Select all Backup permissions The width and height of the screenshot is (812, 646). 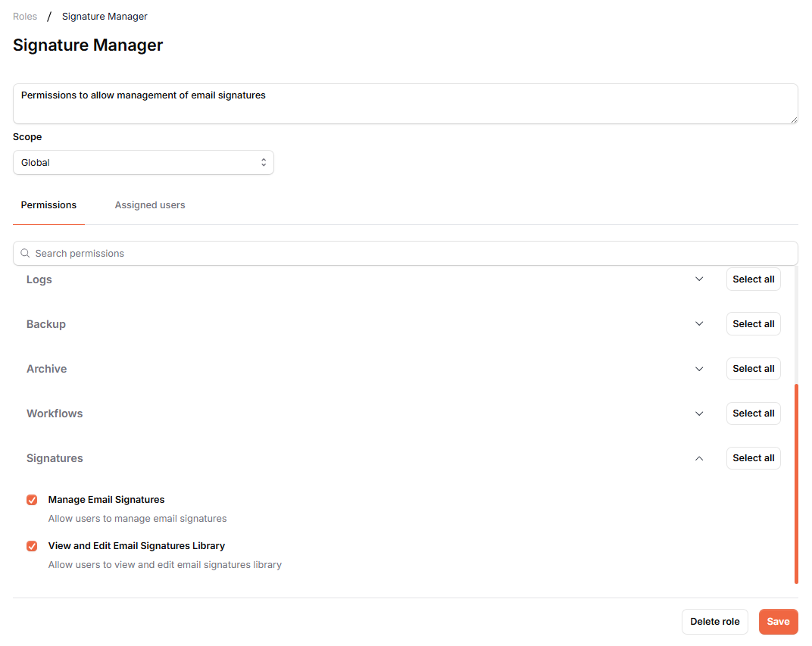(x=754, y=323)
